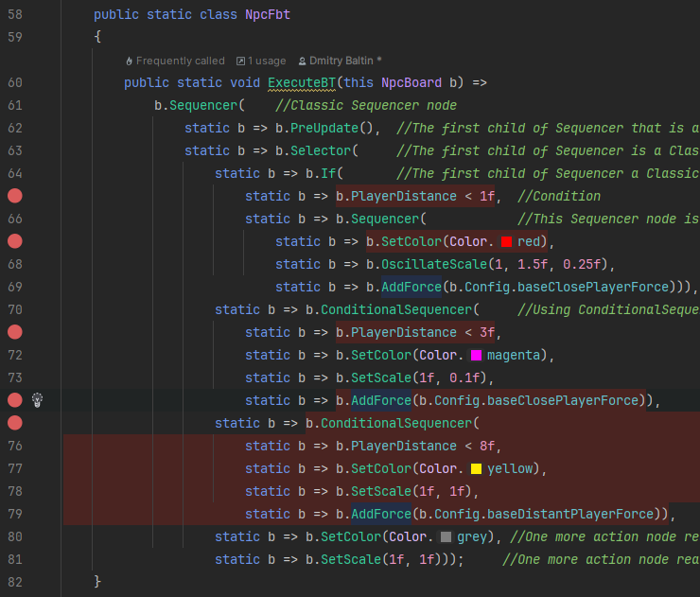The height and width of the screenshot is (597, 700).
Task: Click the flame icon before Frequently called
Action: click(129, 61)
